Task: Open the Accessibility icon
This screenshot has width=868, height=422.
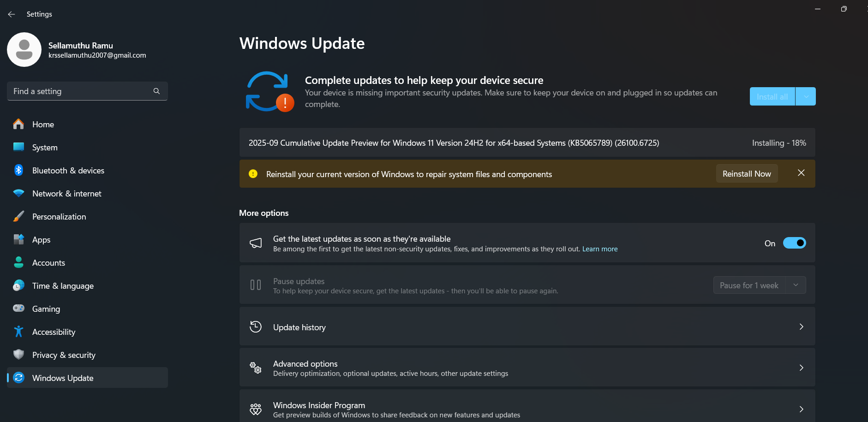Action: point(18,332)
